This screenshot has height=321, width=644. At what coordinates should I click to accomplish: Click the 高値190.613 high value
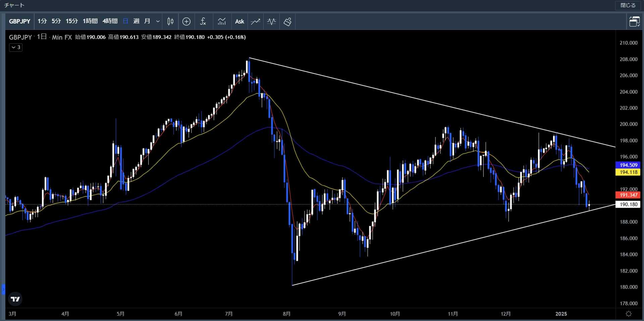[123, 37]
